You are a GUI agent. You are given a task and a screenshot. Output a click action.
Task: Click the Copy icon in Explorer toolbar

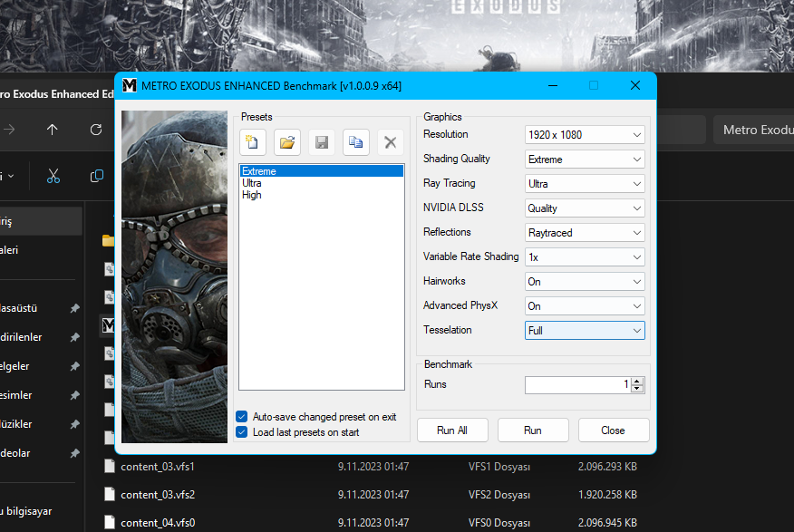coord(97,176)
